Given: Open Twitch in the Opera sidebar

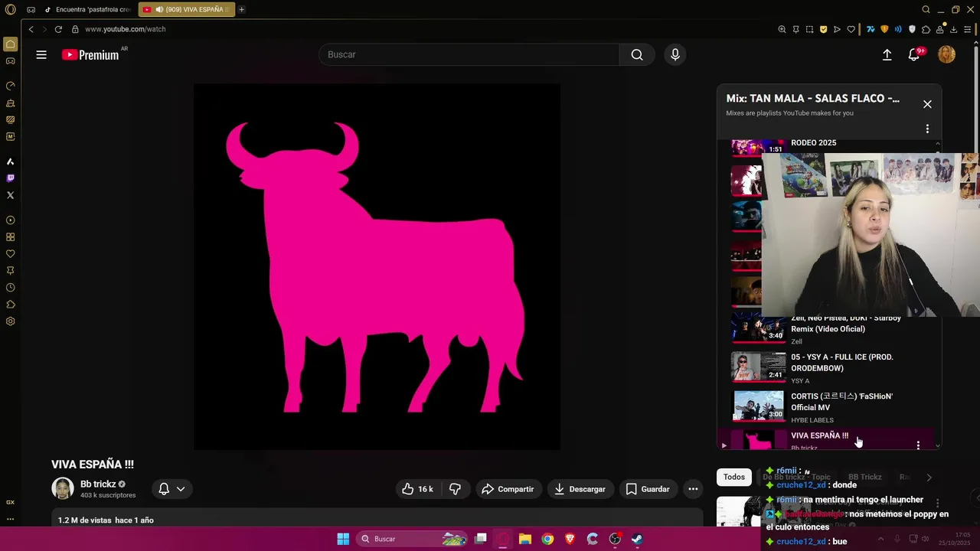Looking at the screenshot, I should tap(11, 178).
